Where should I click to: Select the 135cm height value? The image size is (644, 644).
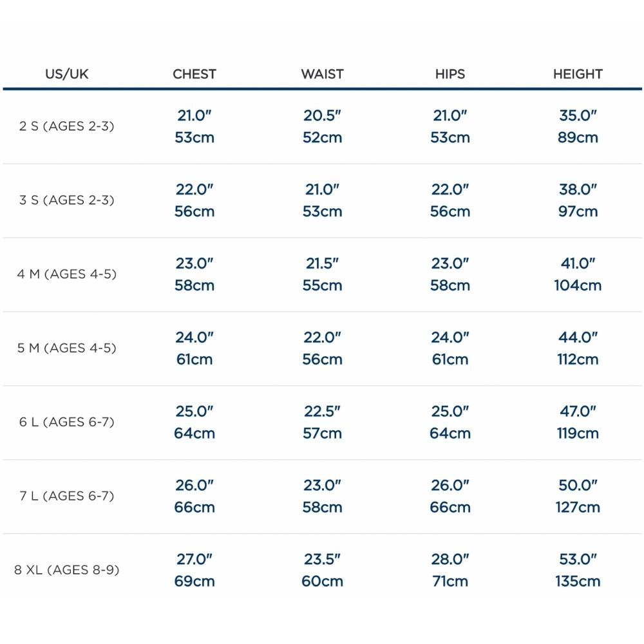(578, 581)
